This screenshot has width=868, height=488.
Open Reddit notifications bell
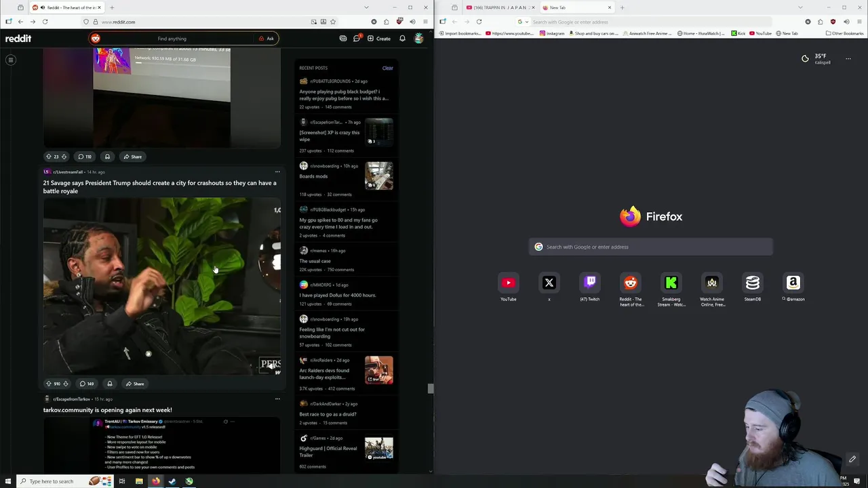(402, 39)
